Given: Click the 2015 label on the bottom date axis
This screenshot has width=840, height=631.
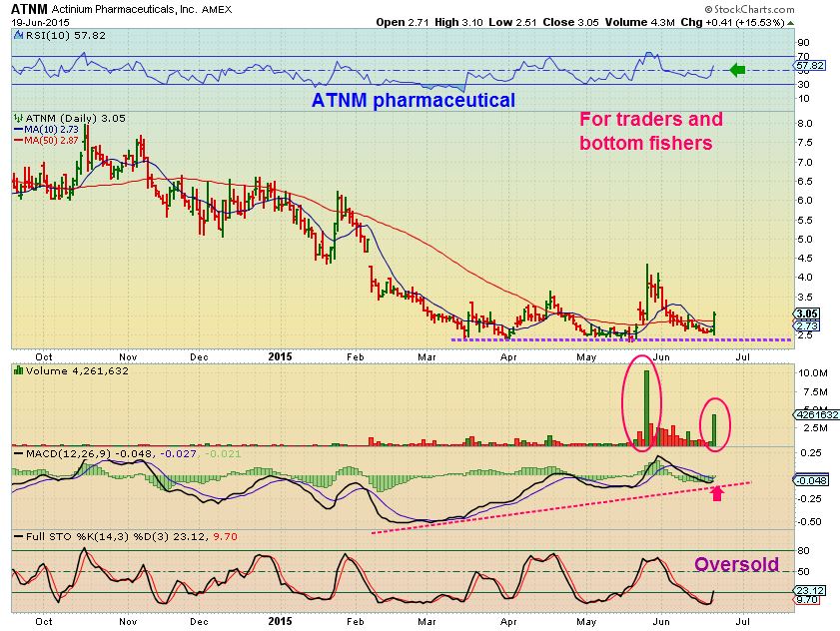Looking at the screenshot, I should (x=281, y=621).
